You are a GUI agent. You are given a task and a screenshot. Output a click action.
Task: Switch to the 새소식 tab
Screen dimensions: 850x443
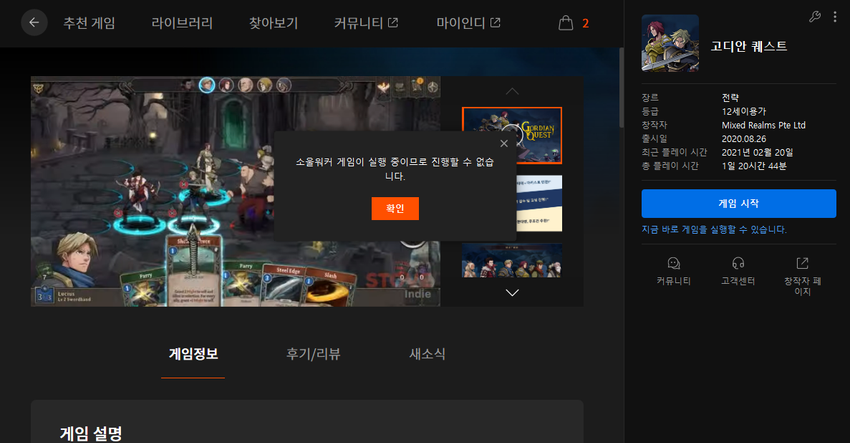tap(427, 354)
